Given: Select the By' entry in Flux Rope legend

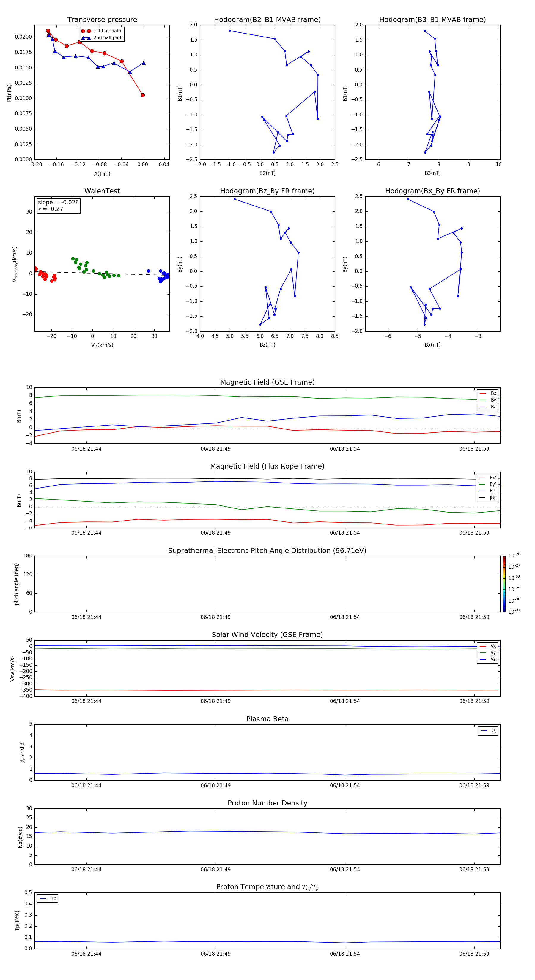Looking at the screenshot, I should coord(487,484).
